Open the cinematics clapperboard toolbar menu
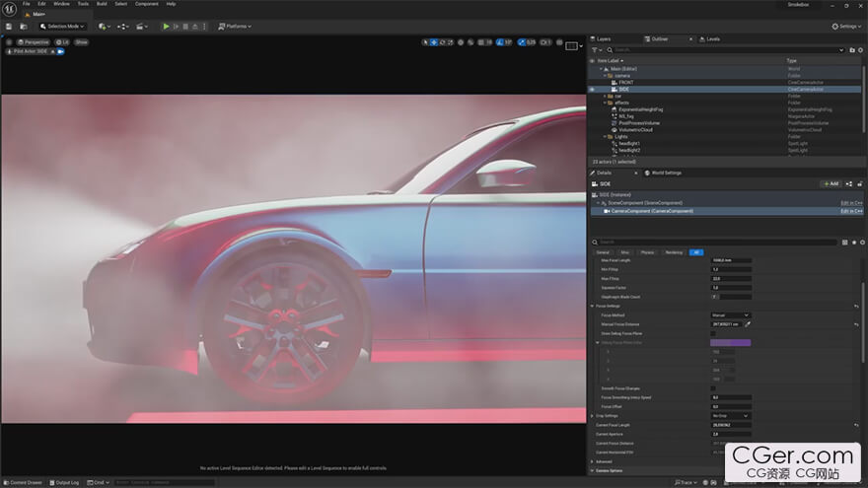868x488 pixels. tap(142, 26)
